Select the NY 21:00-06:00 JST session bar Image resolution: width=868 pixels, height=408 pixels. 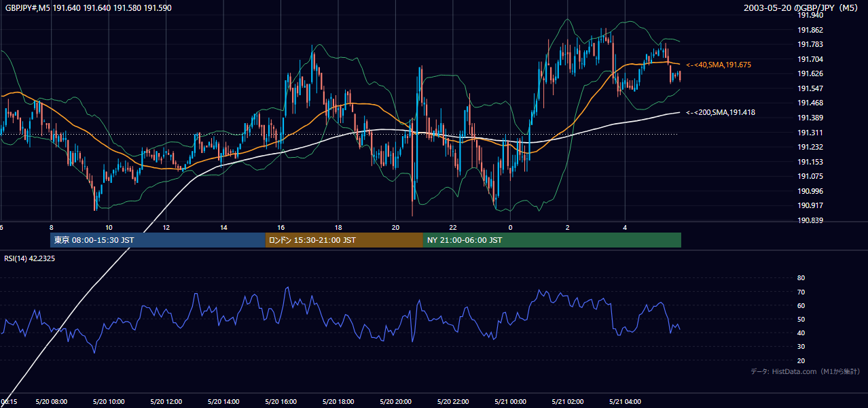pyautogui.click(x=552, y=240)
